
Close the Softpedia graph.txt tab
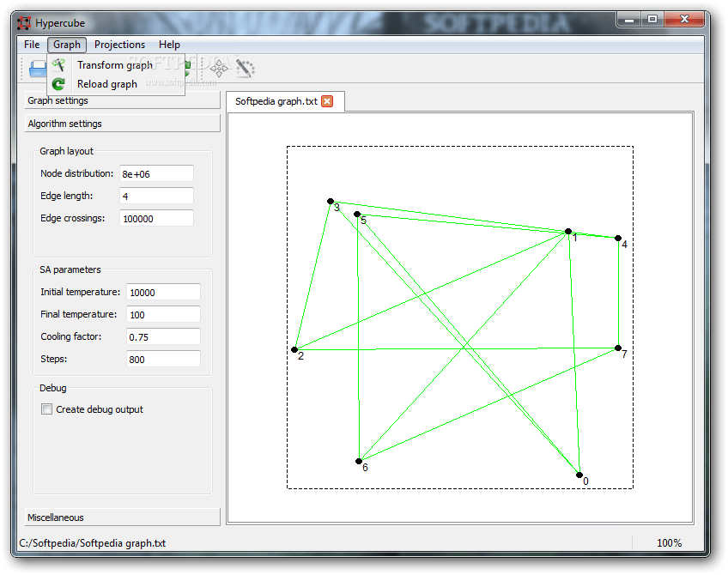[x=327, y=101]
